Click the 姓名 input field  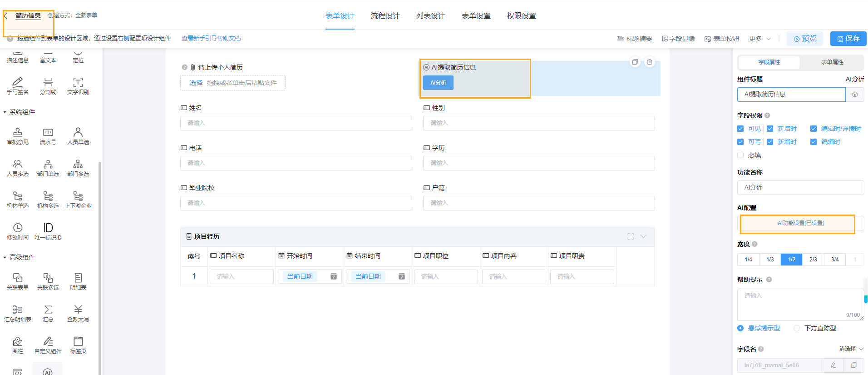point(296,123)
